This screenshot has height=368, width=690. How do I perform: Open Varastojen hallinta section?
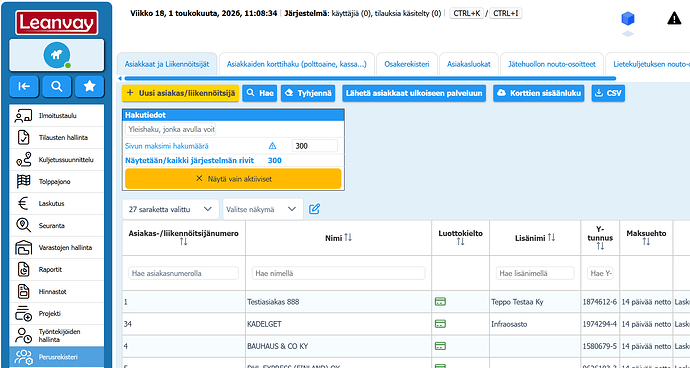click(x=57, y=248)
